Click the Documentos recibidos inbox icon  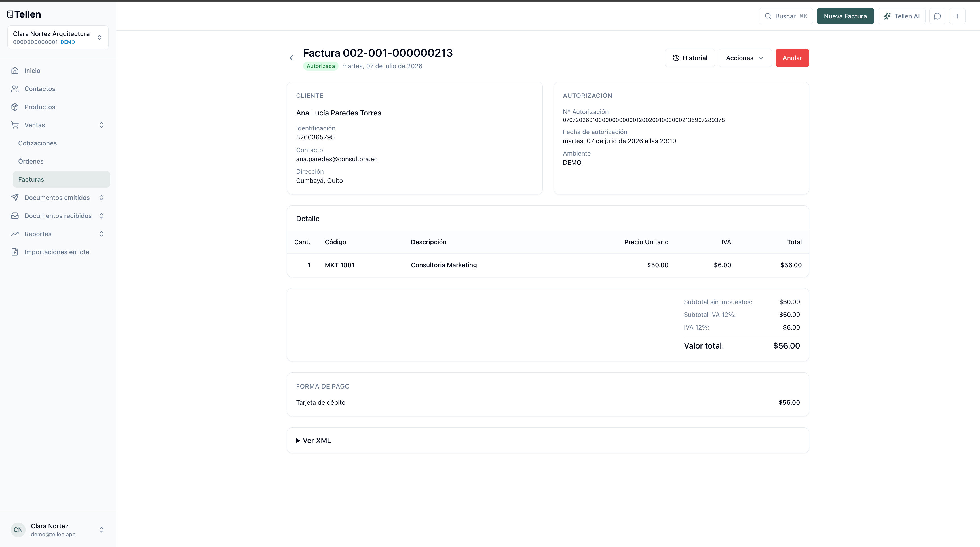15,215
